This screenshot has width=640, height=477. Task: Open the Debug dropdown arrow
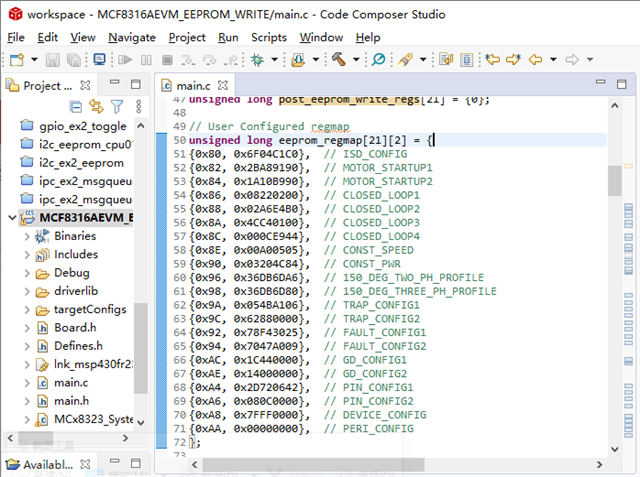[x=275, y=60]
